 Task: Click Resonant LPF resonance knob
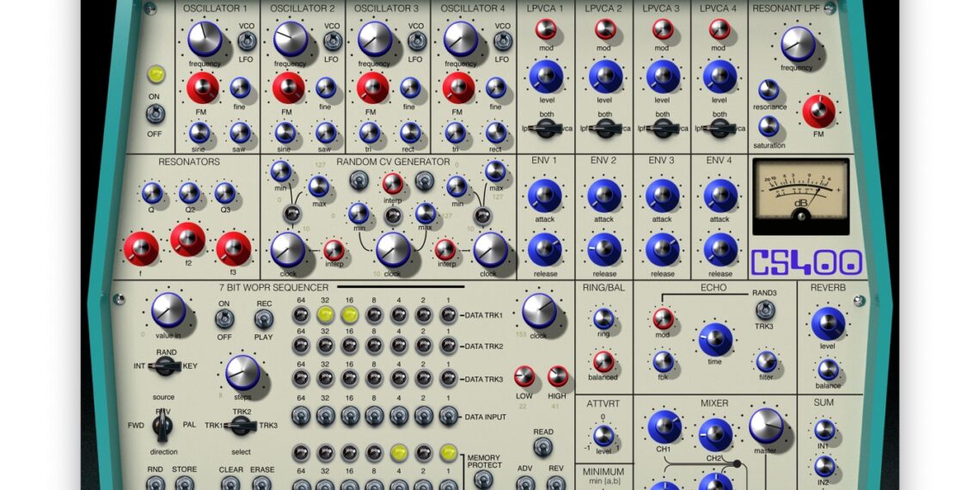click(769, 90)
